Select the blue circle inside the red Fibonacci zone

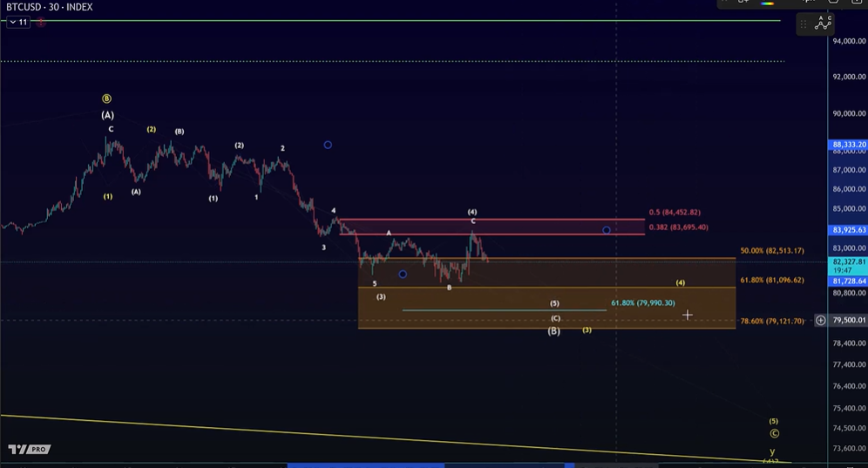click(x=607, y=230)
